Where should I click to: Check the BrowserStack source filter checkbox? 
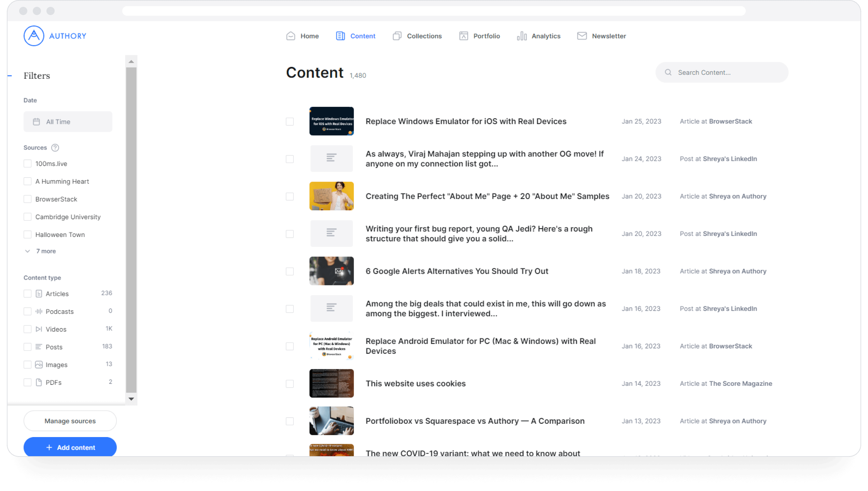[x=27, y=199]
